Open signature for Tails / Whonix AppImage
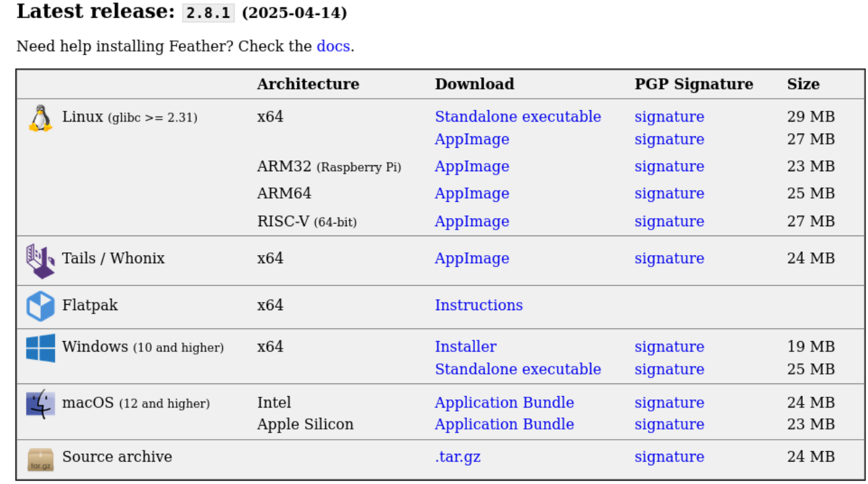The width and height of the screenshot is (868, 484). [669, 258]
